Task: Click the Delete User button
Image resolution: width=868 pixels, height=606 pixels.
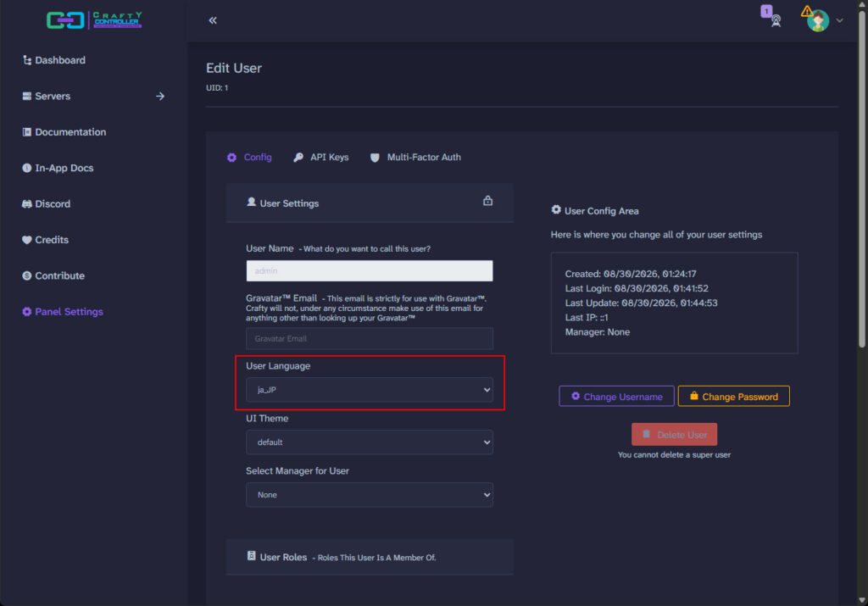Action: point(674,435)
